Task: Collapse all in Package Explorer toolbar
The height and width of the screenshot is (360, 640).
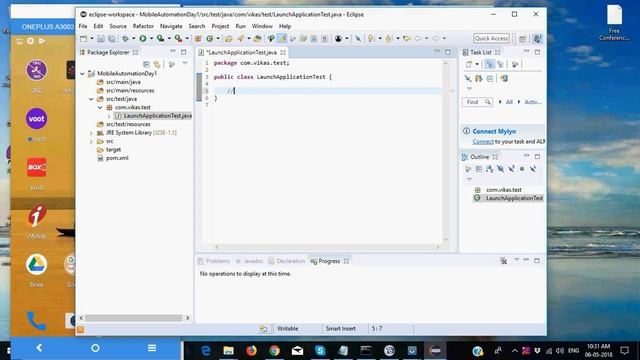Action: click(146, 64)
